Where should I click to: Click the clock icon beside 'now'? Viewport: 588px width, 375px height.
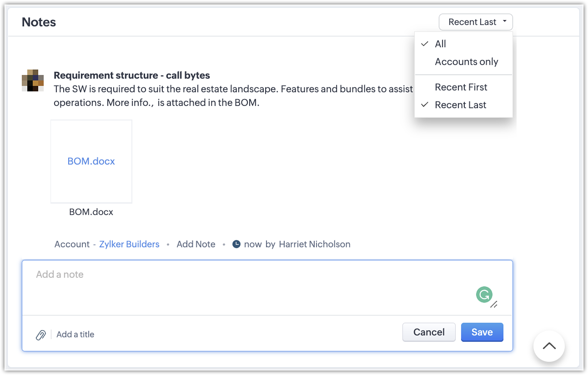236,244
